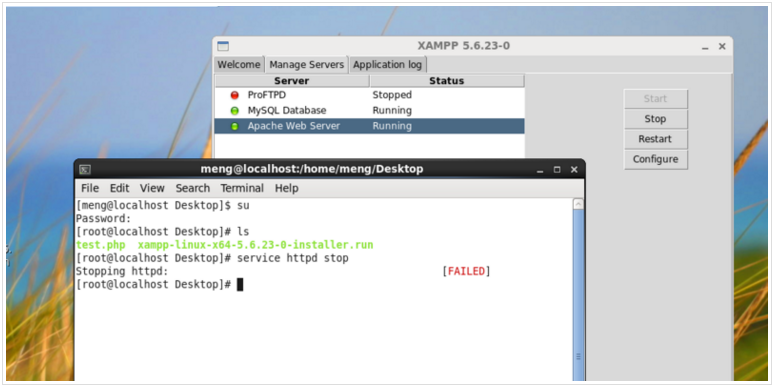Minimize the terminal window
The height and width of the screenshot is (385, 772).
[541, 170]
